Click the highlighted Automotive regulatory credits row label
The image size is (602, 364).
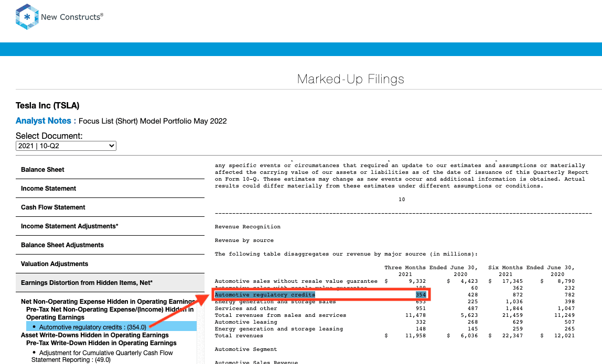pos(265,294)
